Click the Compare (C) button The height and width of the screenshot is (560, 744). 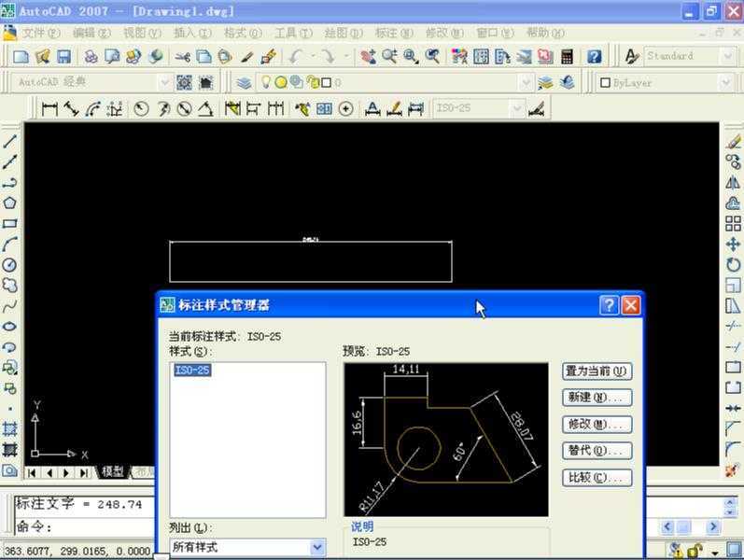click(597, 478)
